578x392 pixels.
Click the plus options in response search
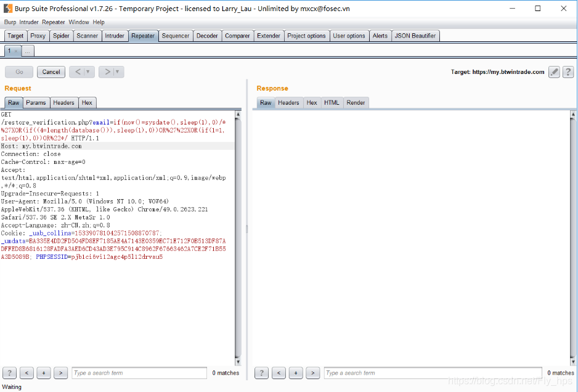click(x=296, y=373)
